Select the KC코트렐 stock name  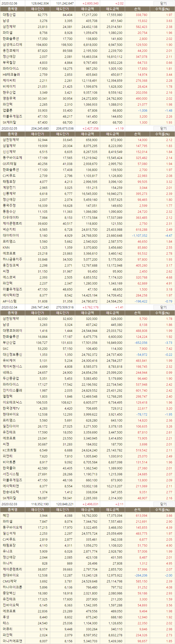(9, 450)
